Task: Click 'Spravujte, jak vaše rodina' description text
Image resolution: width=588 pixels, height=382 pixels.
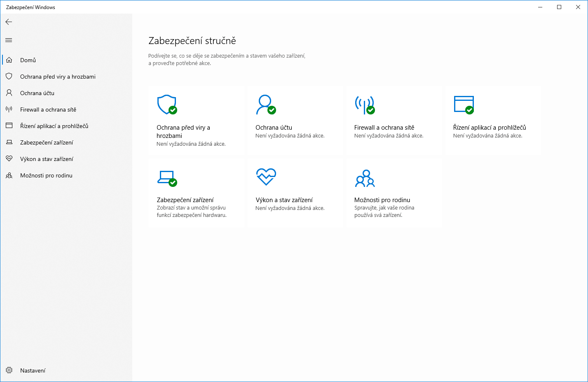Action: (384, 208)
